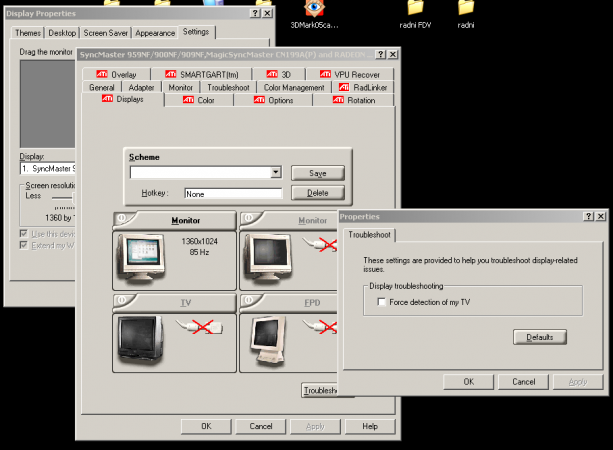613x450 pixels.
Task: Open the radni desktop folder
Action: click(x=465, y=8)
